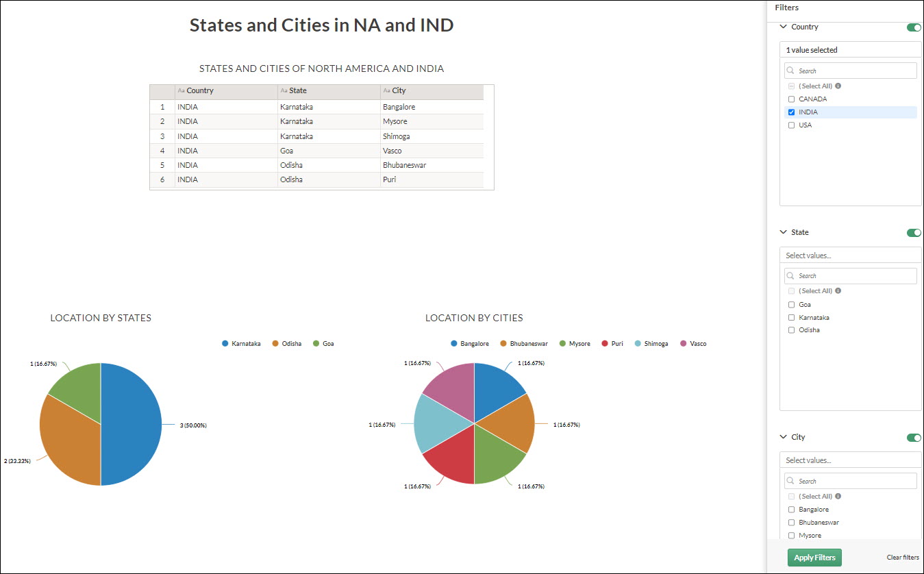Select the Odisha legend entry in states chart
This screenshot has height=574, width=924.
286,344
